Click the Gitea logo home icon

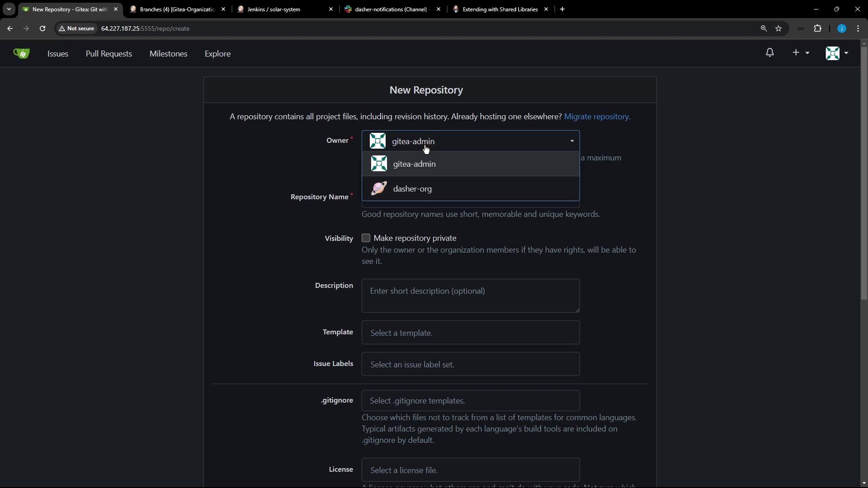[21, 53]
